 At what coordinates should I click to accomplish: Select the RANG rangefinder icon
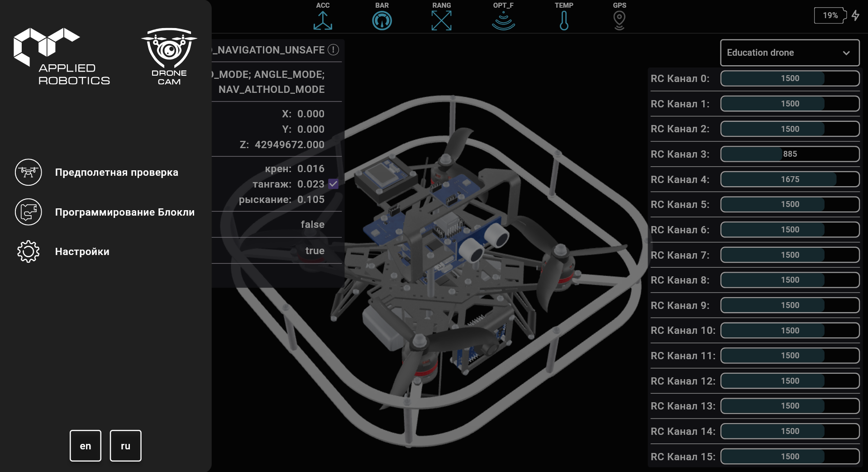pos(441,20)
